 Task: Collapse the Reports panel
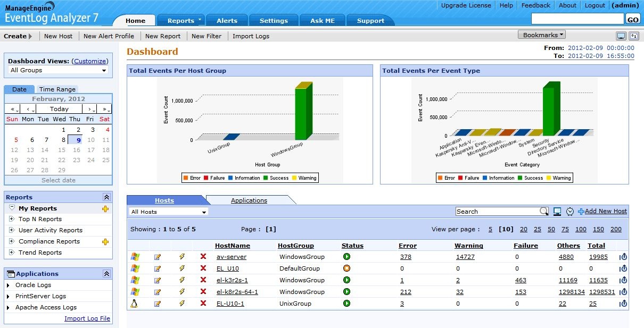point(106,197)
